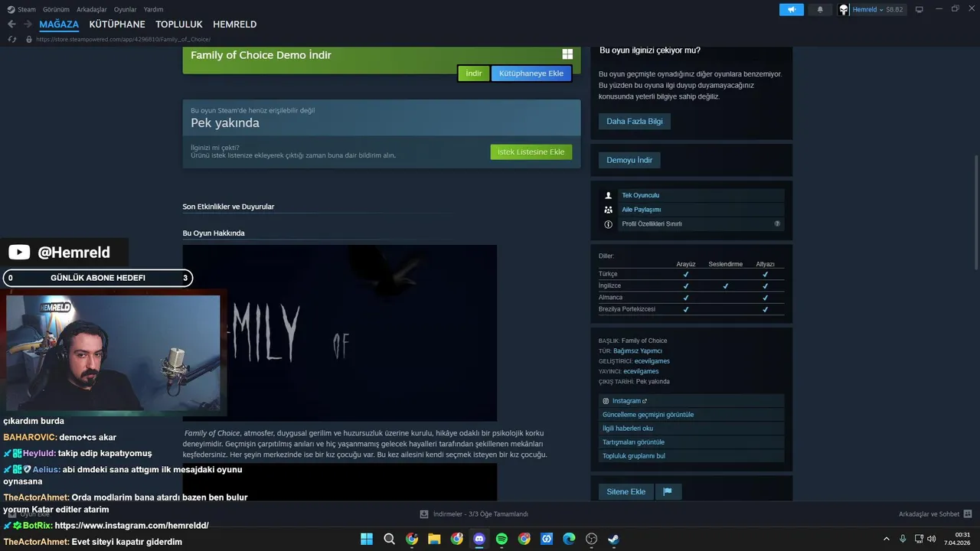Click the volume icon in system tray
The width and height of the screenshot is (980, 551).
click(x=931, y=539)
